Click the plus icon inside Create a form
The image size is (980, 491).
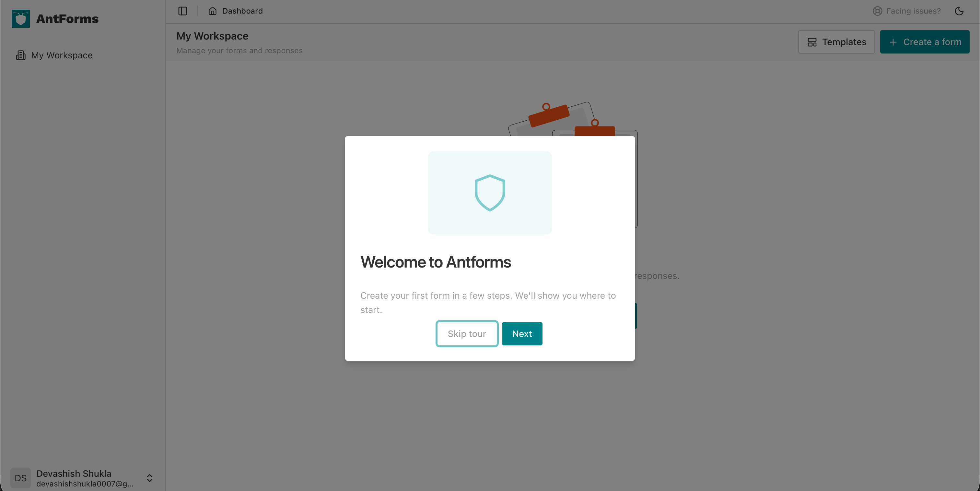[x=893, y=42]
